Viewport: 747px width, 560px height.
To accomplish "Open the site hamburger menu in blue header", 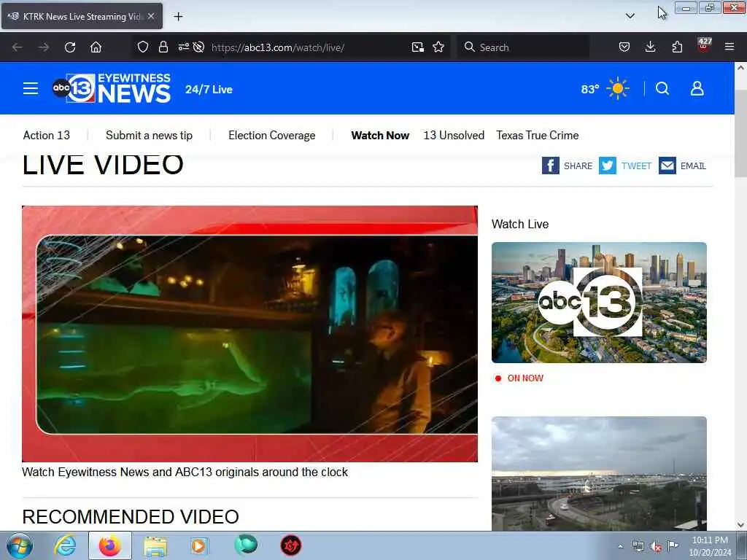I will (31, 88).
